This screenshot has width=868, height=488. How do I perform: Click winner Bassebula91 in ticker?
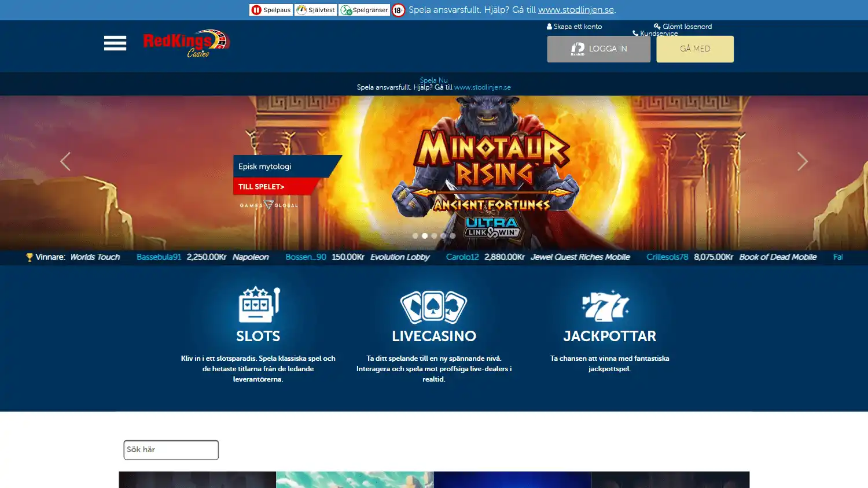159,257
